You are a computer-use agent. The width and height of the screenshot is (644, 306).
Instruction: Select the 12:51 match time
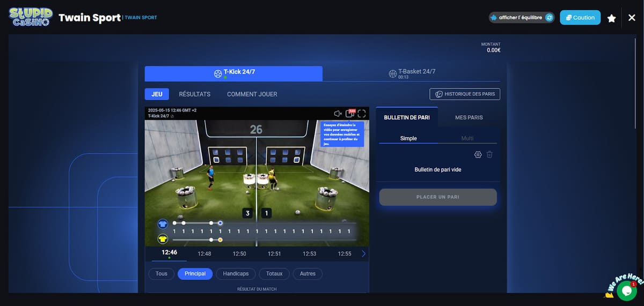274,253
